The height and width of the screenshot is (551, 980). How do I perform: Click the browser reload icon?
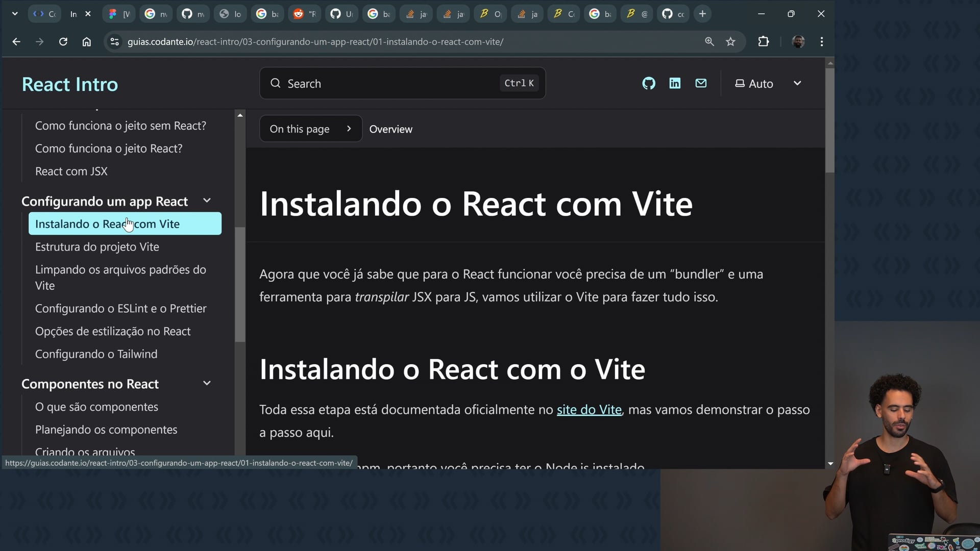(x=63, y=42)
